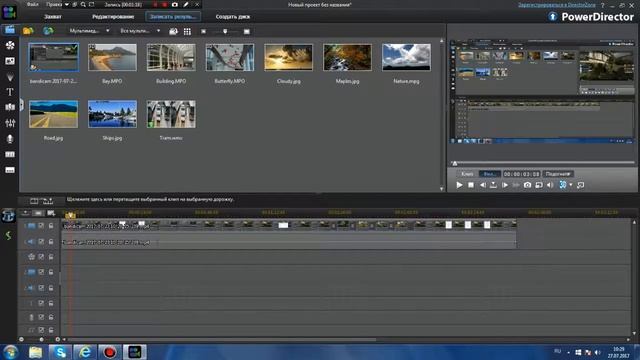Image resolution: width=640 pixels, height=360 pixels.
Task: Open the Audio Mixing Room icon
Action: click(10, 123)
